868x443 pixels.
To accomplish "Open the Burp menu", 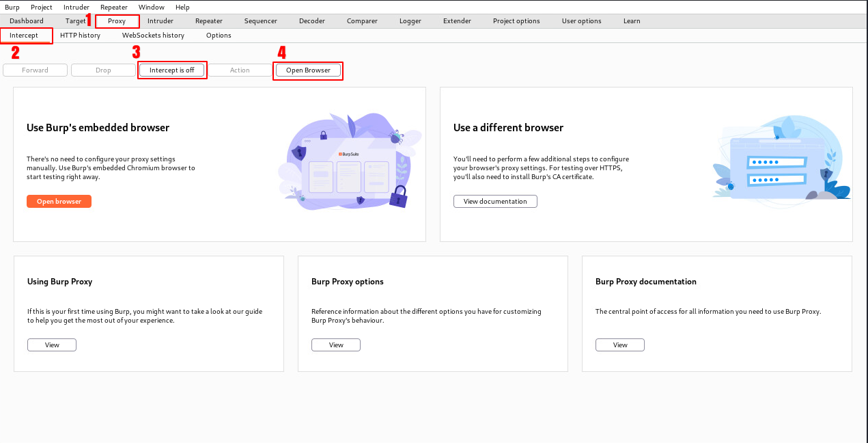I will [x=12, y=7].
